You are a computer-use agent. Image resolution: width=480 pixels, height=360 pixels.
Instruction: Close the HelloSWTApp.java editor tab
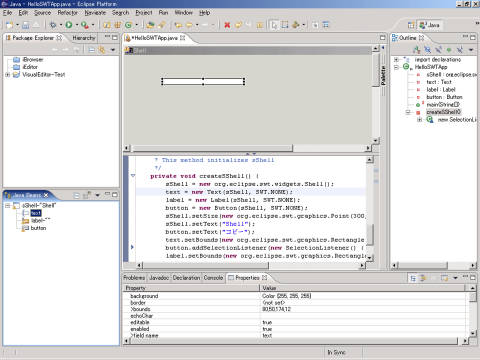[183, 38]
